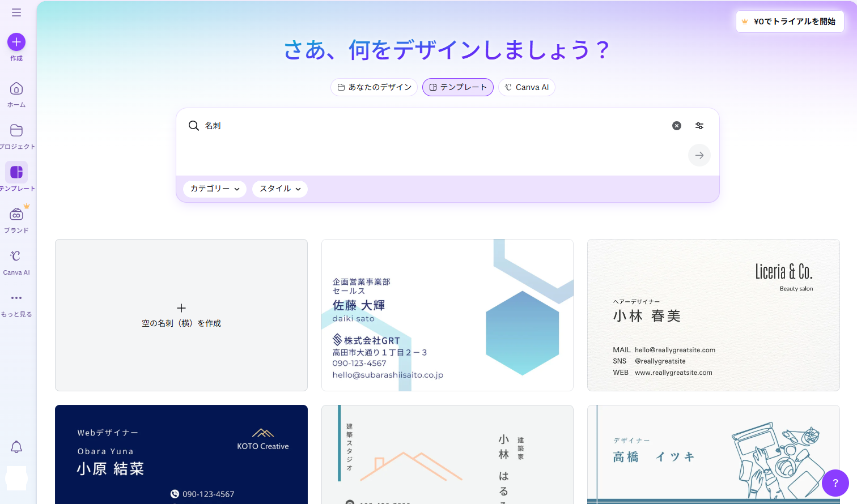The width and height of the screenshot is (857, 504).
Task: Expand the カテゴリー dropdown
Action: [215, 189]
